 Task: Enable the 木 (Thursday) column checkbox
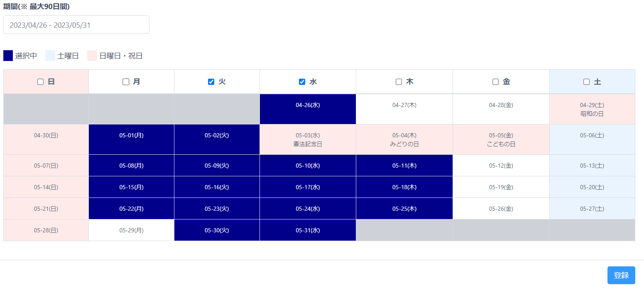[x=399, y=82]
